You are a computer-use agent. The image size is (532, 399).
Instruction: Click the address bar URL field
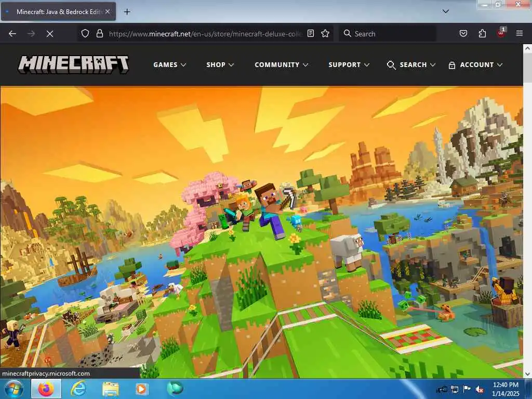tap(205, 34)
